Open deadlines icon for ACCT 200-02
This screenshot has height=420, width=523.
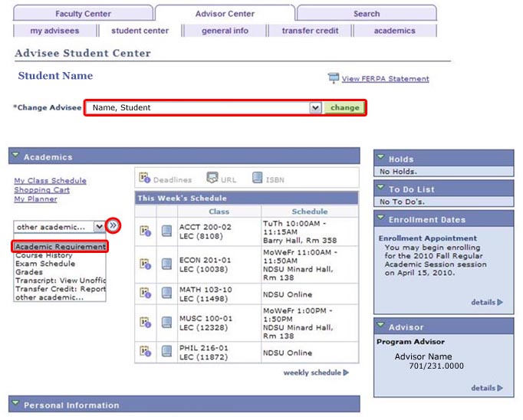[145, 231]
